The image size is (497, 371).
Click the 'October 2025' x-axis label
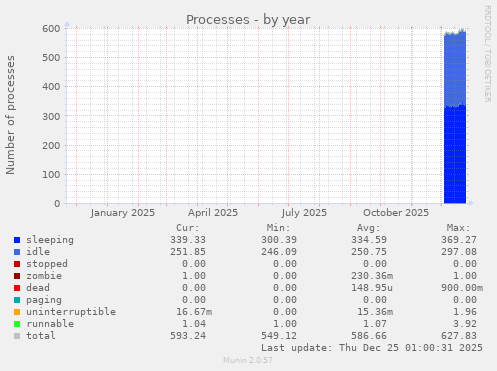pos(396,213)
